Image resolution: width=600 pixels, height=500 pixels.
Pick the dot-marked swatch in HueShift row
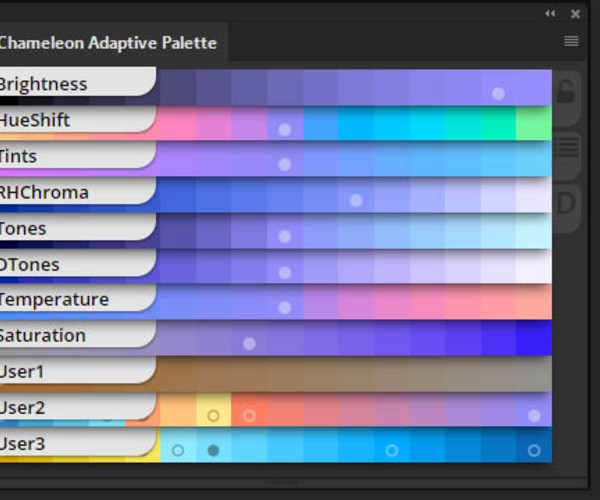coord(285,124)
